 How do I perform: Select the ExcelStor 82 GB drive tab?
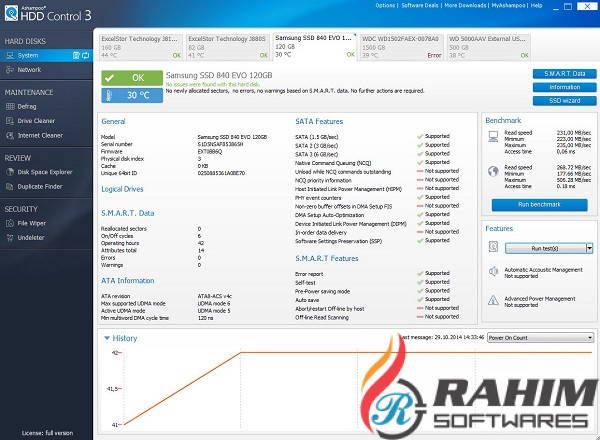[x=228, y=47]
